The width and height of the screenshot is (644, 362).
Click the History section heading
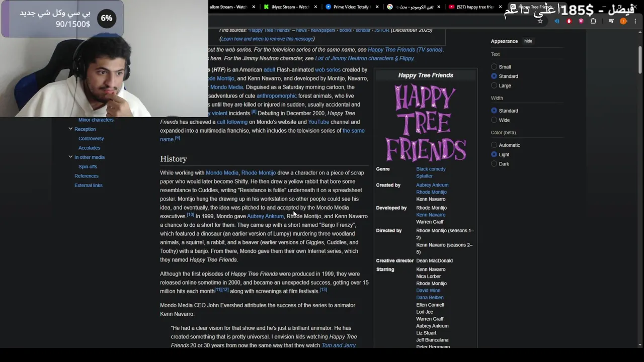(174, 159)
